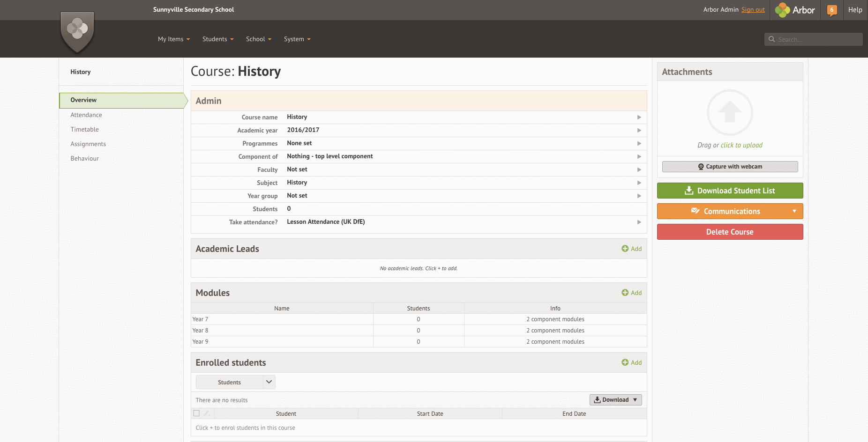
Task: Click the 'click to upload' link
Action: [741, 145]
